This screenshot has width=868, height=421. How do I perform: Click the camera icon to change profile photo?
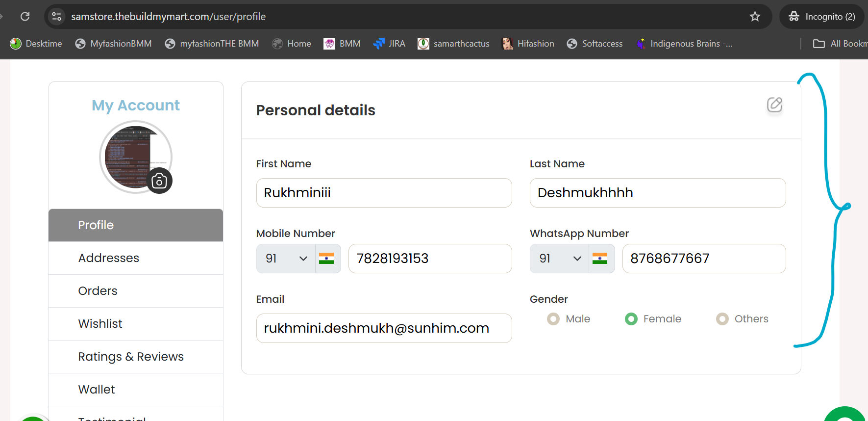coord(159,181)
